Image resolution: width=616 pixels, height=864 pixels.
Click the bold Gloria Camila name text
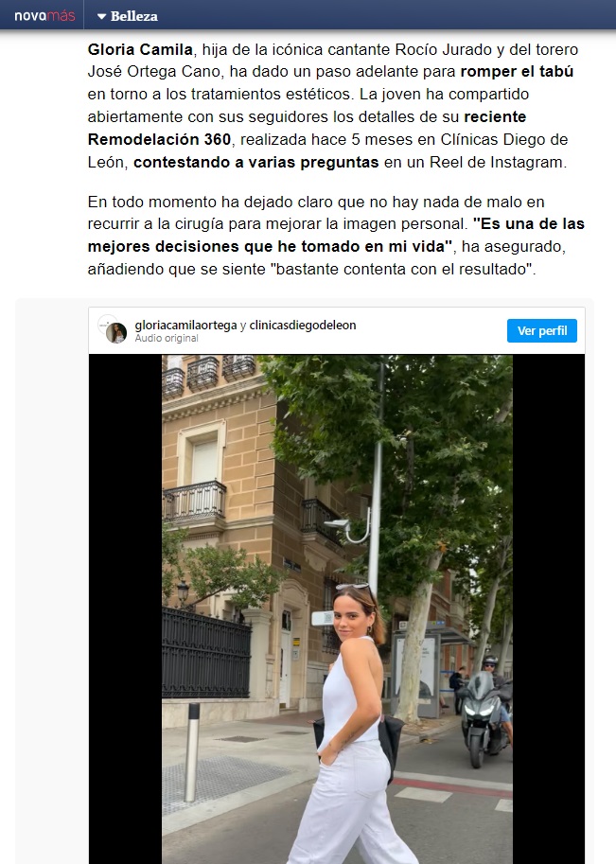[x=140, y=49]
